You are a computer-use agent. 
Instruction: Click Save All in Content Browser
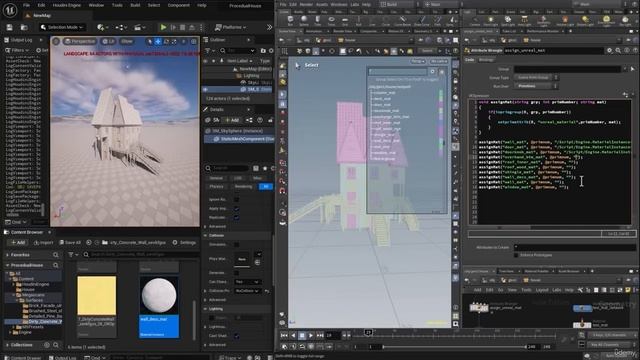[x=70, y=242]
